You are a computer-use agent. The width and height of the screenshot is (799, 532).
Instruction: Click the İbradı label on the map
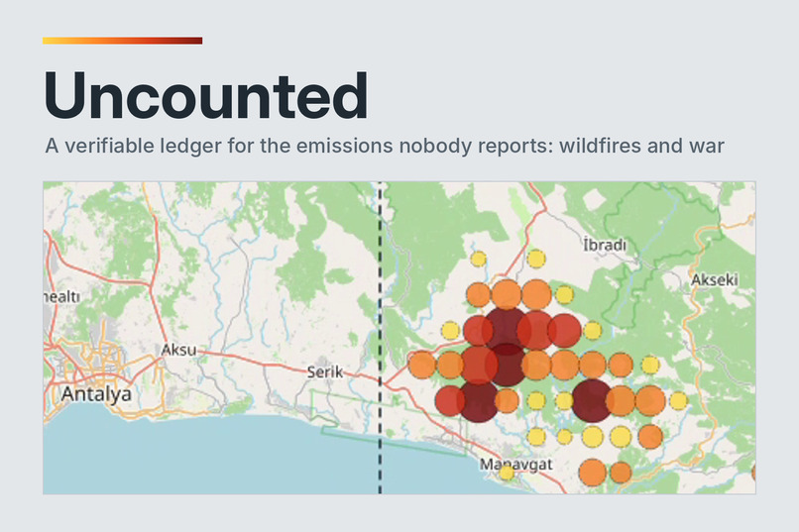pyautogui.click(x=605, y=245)
